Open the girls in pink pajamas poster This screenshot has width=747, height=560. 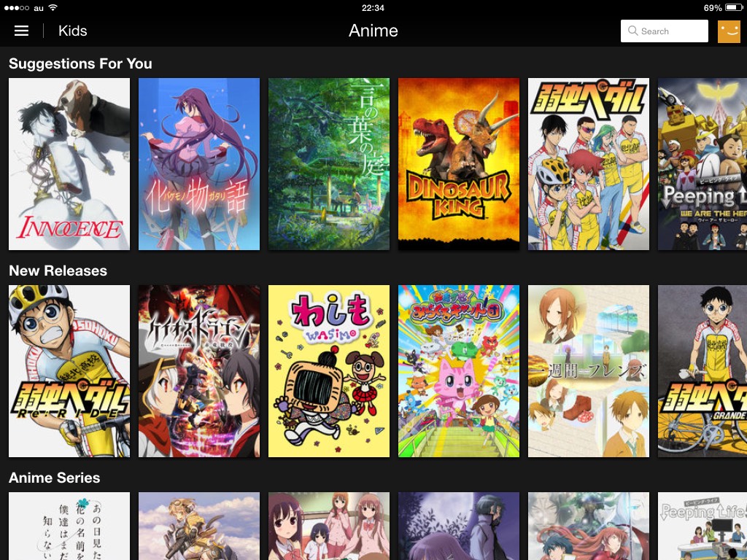(329, 526)
